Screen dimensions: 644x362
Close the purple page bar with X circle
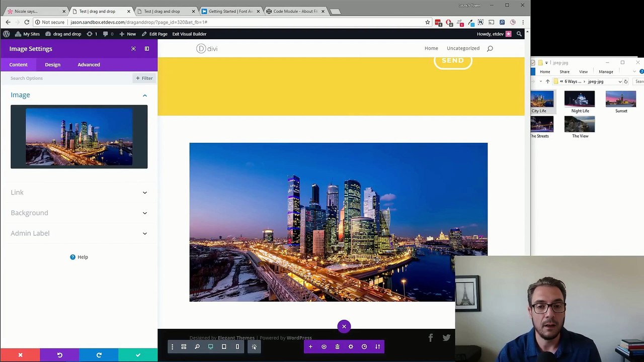[x=344, y=326]
